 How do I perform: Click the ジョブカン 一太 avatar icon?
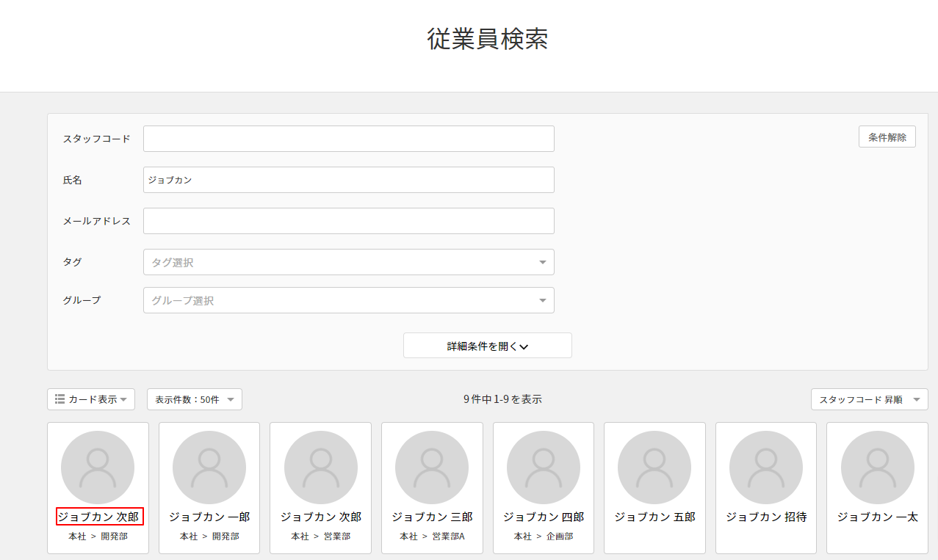point(877,468)
